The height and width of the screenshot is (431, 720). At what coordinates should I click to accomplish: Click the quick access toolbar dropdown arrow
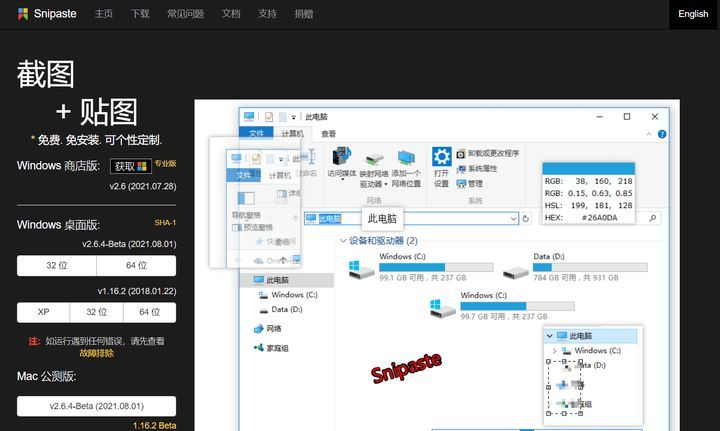click(x=293, y=117)
